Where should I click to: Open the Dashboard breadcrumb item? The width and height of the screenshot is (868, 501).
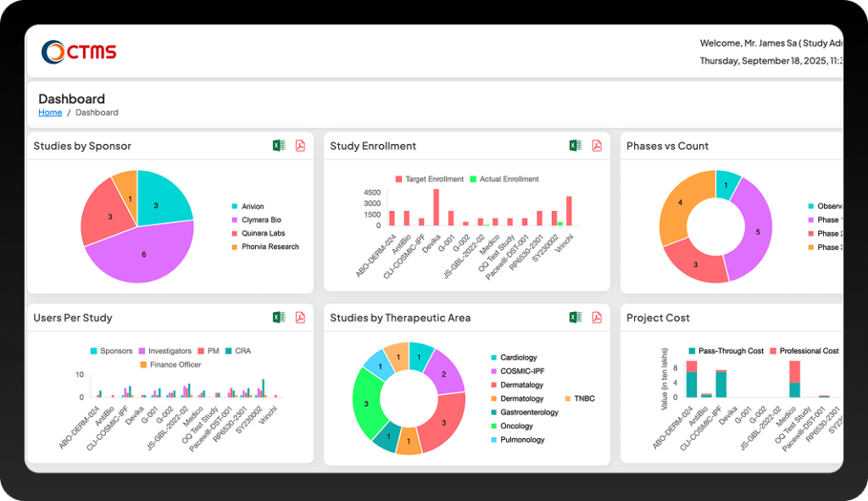(96, 112)
